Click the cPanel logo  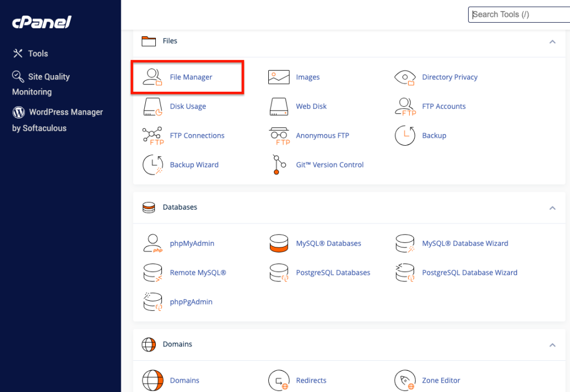[x=41, y=23]
